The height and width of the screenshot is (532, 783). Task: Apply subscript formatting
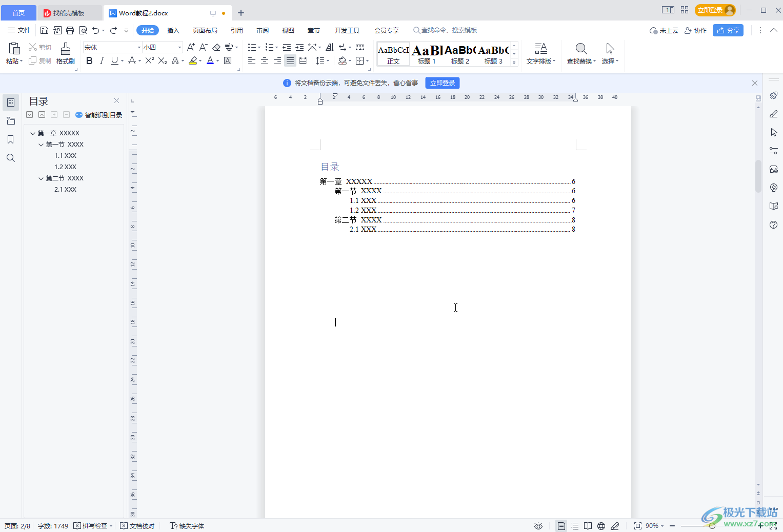coord(163,60)
